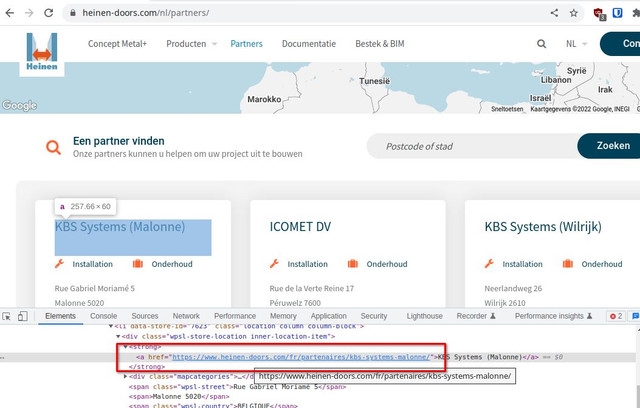Image resolution: width=640 pixels, height=408 pixels.
Task: Open the Documentatie menu item
Action: click(309, 44)
